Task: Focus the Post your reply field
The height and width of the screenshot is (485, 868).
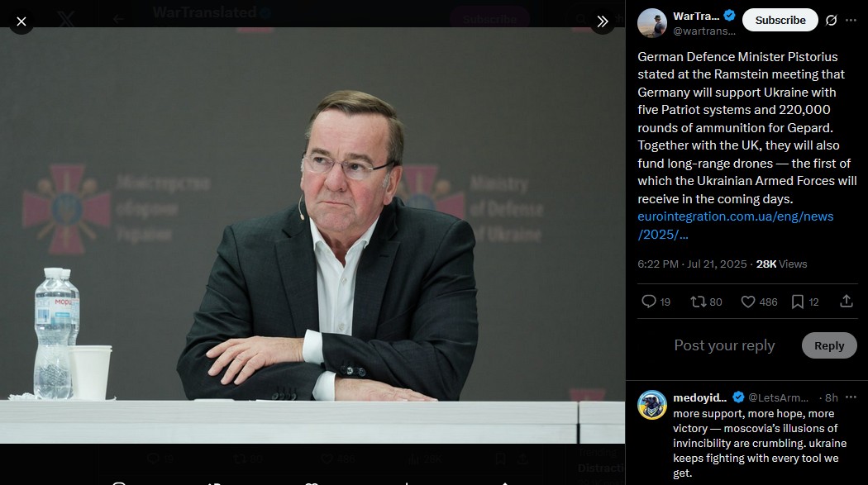Action: pyautogui.click(x=724, y=345)
